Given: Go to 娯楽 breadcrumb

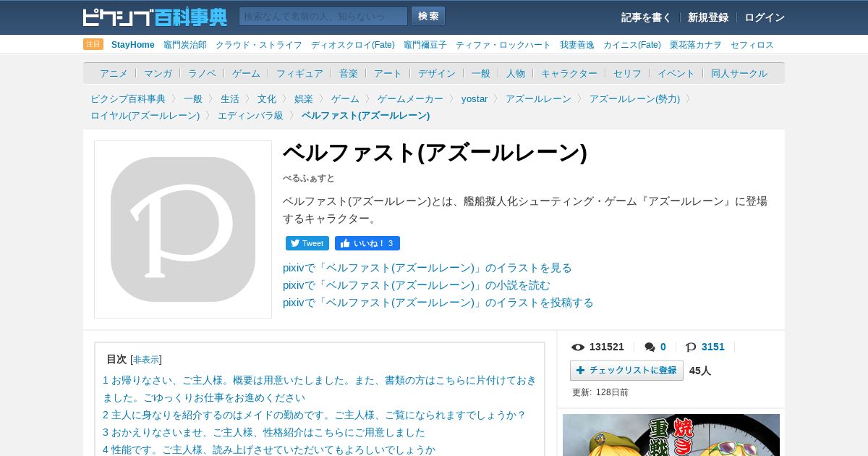Looking at the screenshot, I should click(304, 98).
